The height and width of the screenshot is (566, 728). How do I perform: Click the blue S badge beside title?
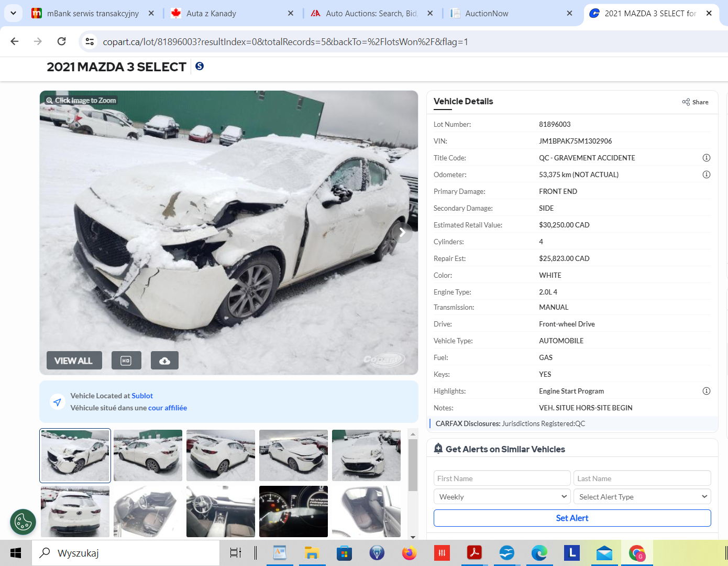coord(200,66)
